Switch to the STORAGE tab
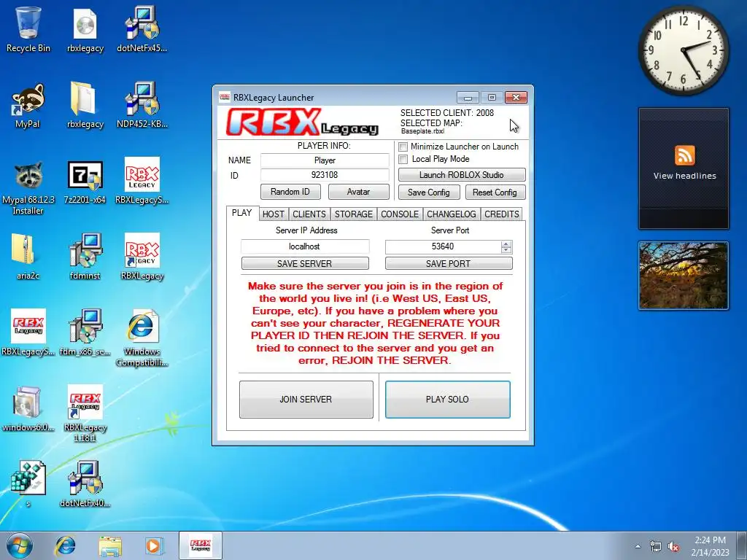Image resolution: width=747 pixels, height=560 pixels. tap(354, 214)
